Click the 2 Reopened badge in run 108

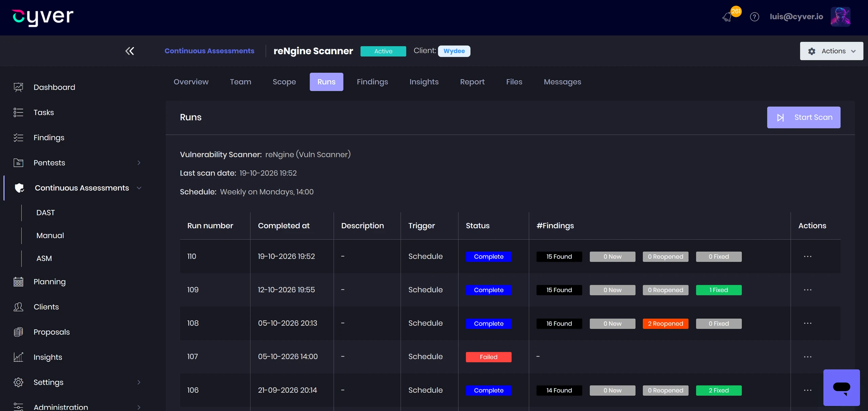[x=665, y=324]
